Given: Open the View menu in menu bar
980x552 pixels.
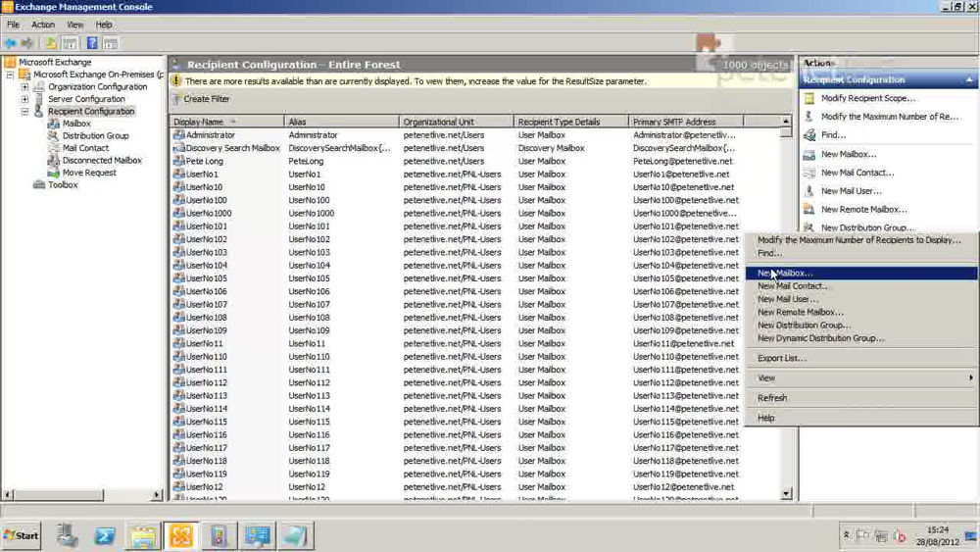Looking at the screenshot, I should coord(75,25).
